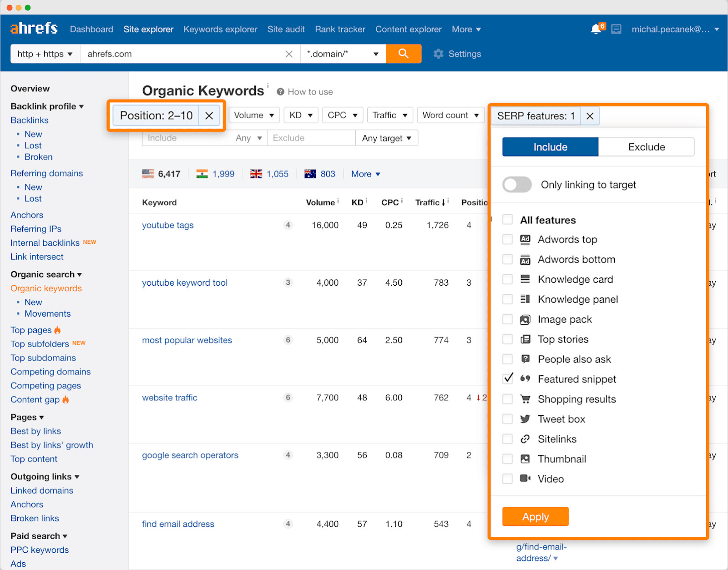Image resolution: width=728 pixels, height=570 pixels.
Task: Click the Image pack icon
Action: coord(525,319)
